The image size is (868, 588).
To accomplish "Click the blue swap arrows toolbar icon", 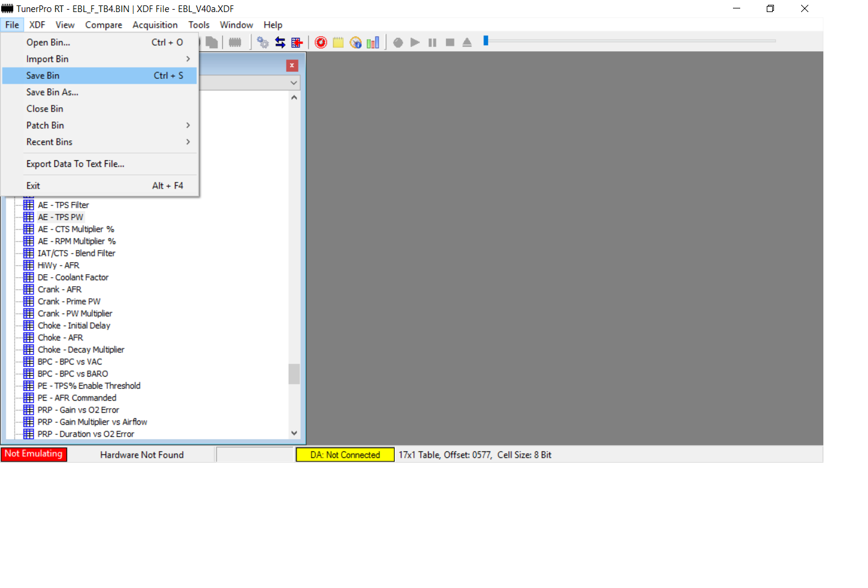I will click(x=280, y=42).
